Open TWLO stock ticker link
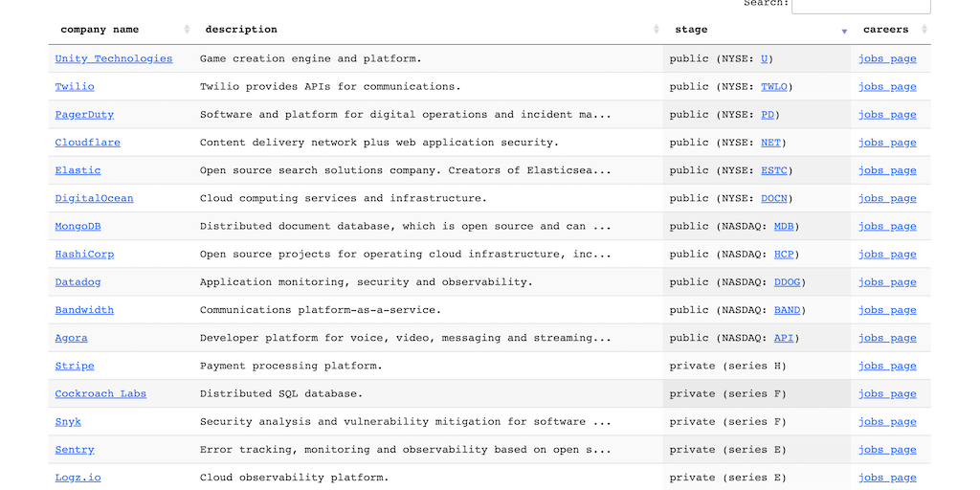The image size is (980, 490). click(x=773, y=86)
